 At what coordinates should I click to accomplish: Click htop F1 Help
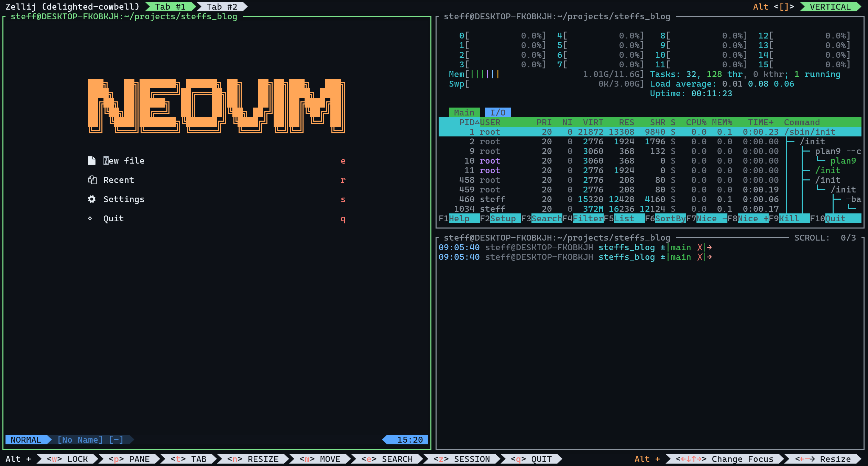click(x=459, y=219)
